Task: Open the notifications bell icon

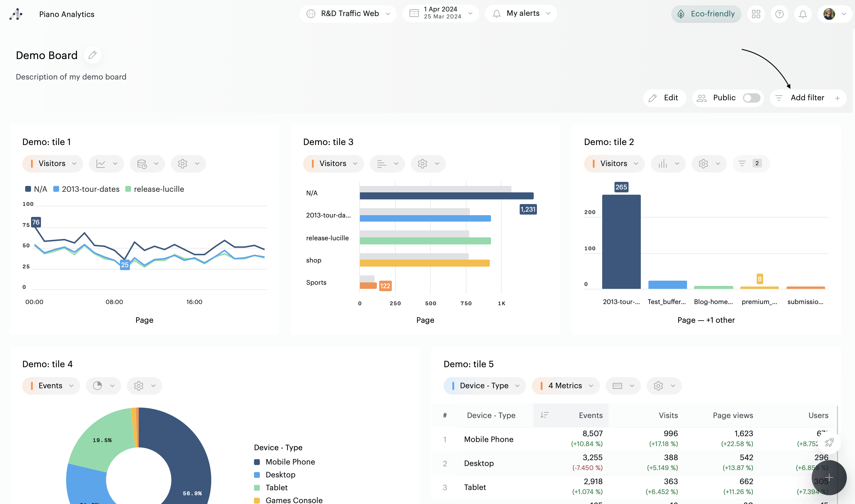Action: click(x=803, y=14)
